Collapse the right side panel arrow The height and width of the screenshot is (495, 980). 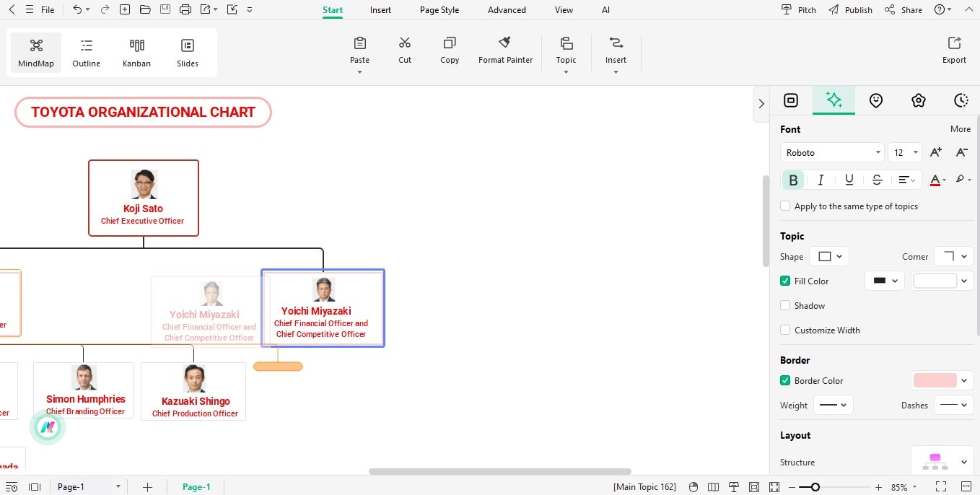pos(761,103)
